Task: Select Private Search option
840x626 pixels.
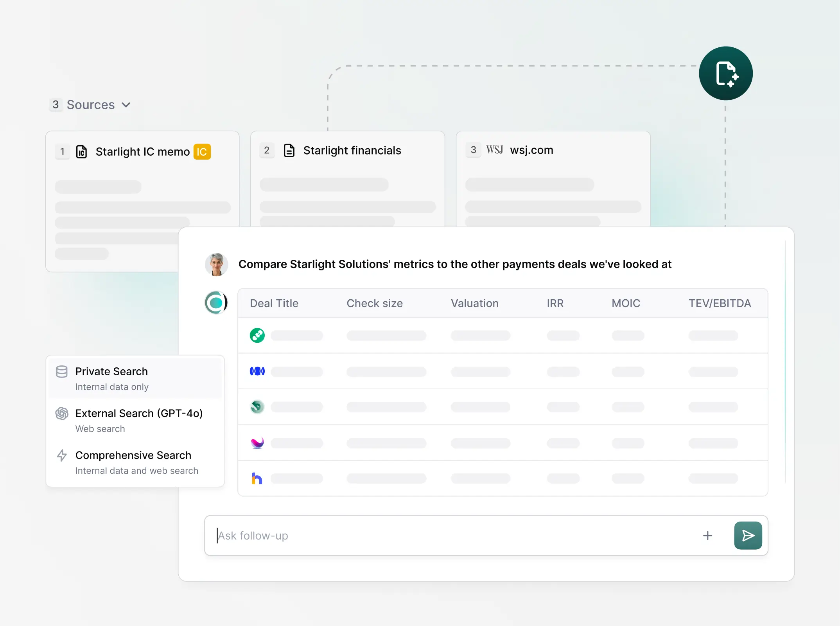Action: (135, 378)
